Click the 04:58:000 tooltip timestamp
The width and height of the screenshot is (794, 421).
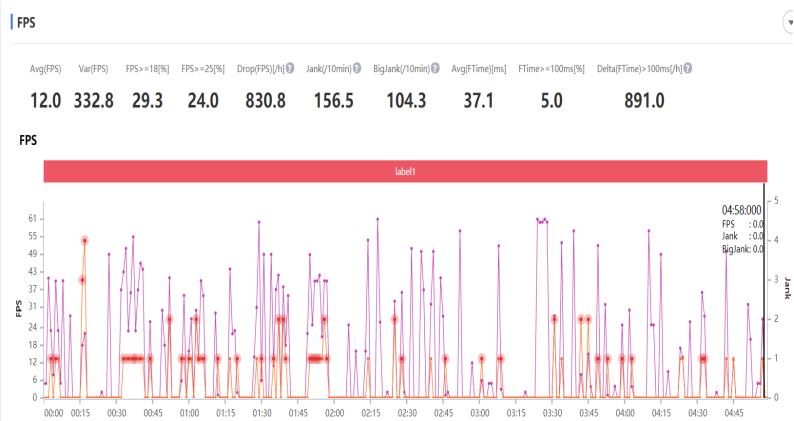click(741, 210)
